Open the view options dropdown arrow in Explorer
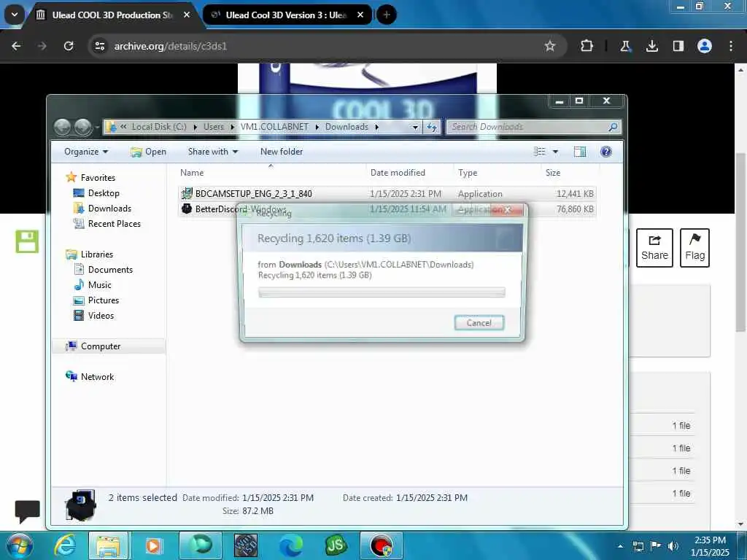This screenshot has height=560, width=747. 555,152
